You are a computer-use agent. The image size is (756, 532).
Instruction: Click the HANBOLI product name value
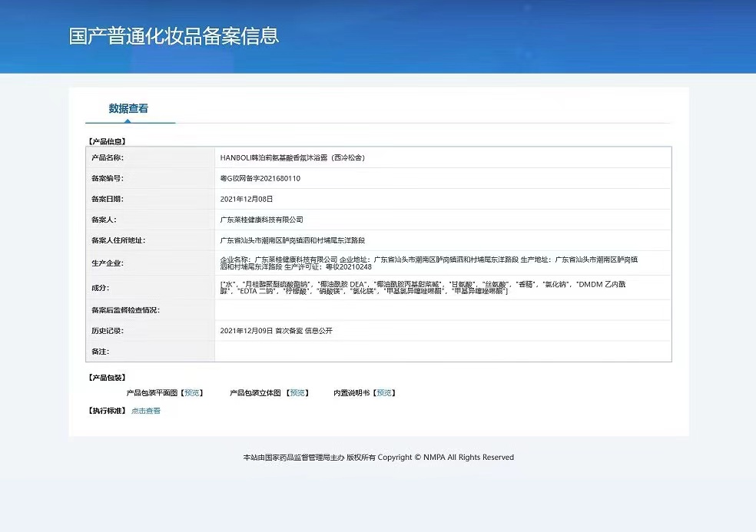(x=292, y=157)
